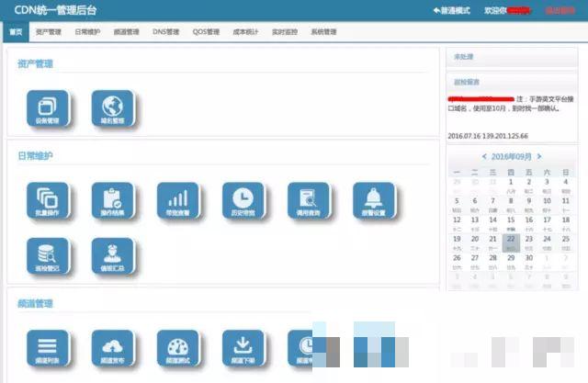Screen dimensions: 588x383
Task: Click the text 2016.07.16 139.201.125.66
Action: click(488, 136)
